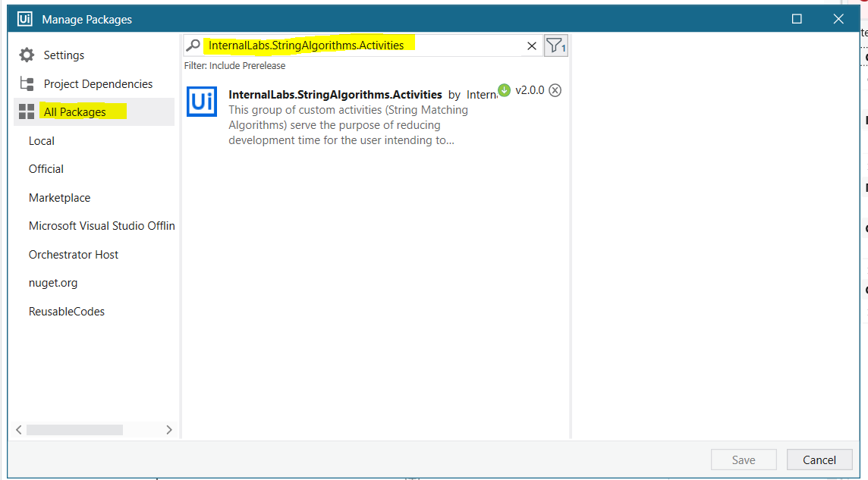Click the right arrow of the sidebar scrollbar

(169, 429)
